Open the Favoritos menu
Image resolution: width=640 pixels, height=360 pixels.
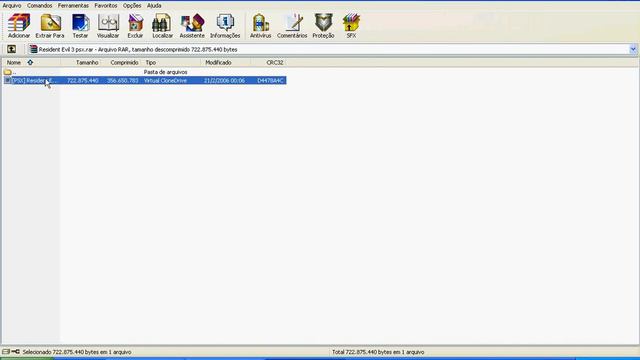click(106, 6)
